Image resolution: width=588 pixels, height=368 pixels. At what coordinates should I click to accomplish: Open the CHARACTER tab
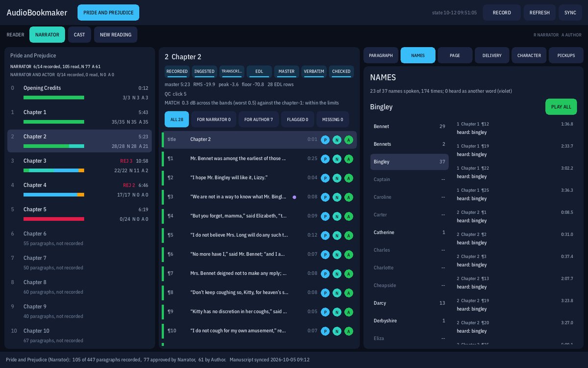tap(529, 55)
